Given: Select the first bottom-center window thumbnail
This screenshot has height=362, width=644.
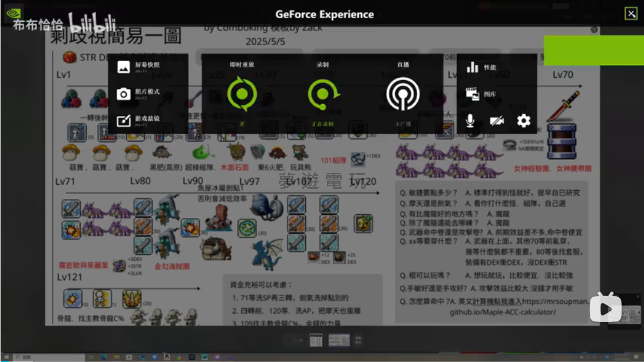Looking at the screenshot, I should coord(315,340).
